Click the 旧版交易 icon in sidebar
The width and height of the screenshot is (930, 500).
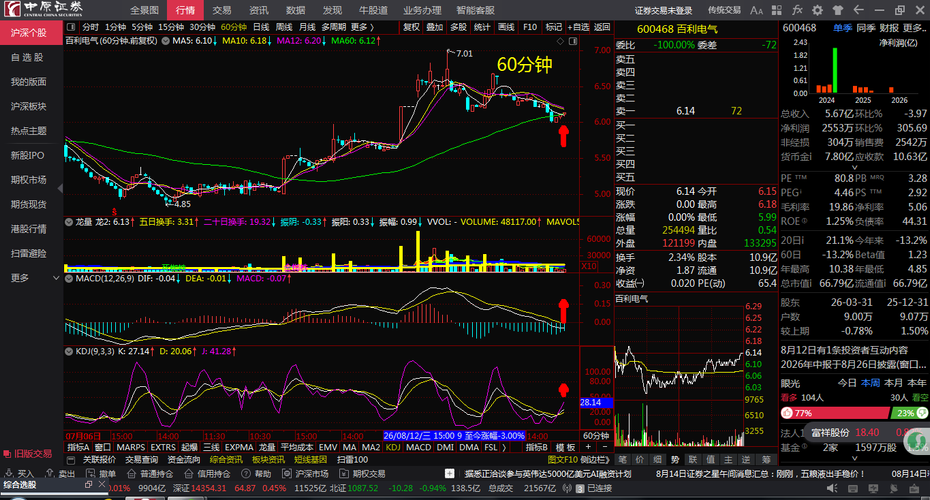pos(7,454)
